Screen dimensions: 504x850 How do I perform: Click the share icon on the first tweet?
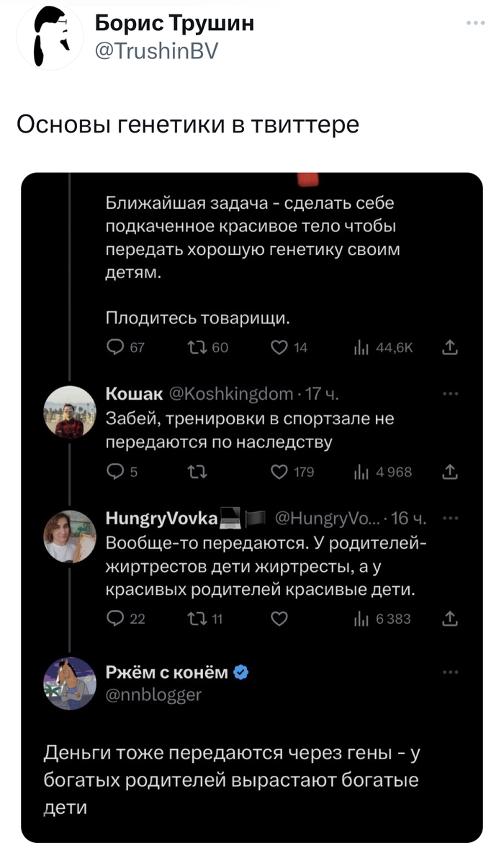click(x=451, y=346)
